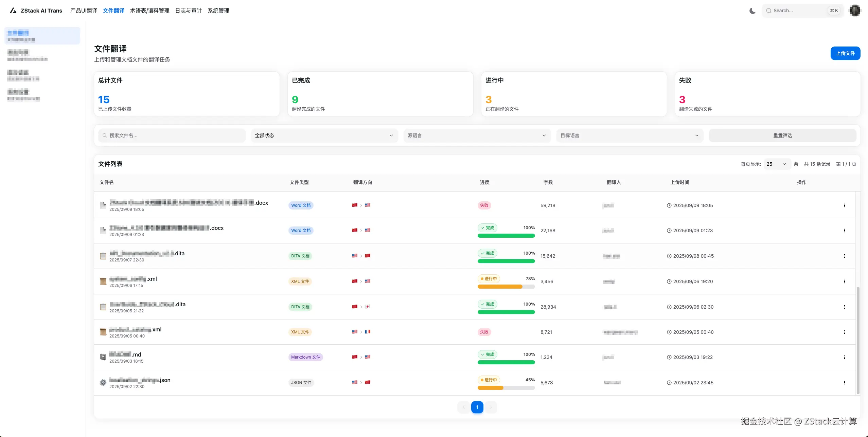
Task: Click the 搜索文件名 search input
Action: tap(172, 135)
